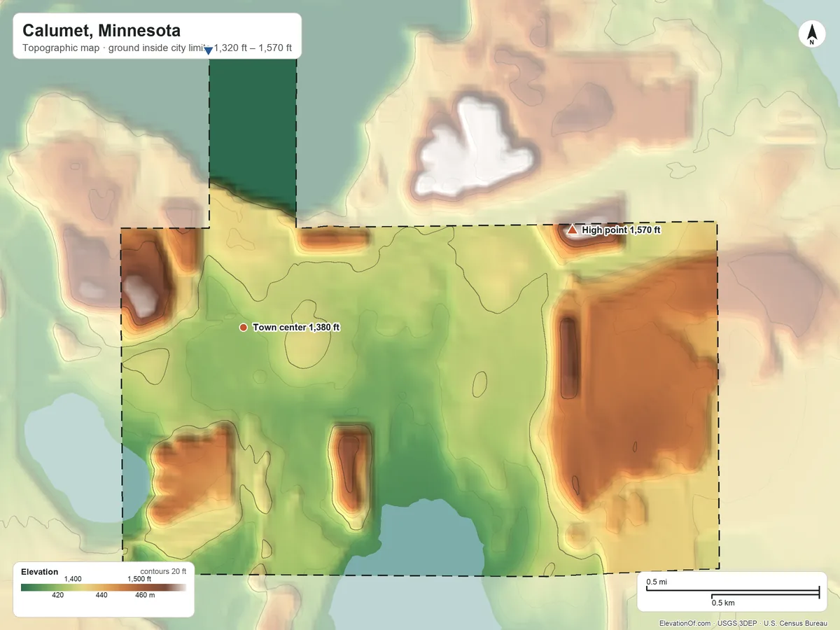Click the 'High point 1,570 ft' label
Viewport: 840px width, 630px height.
coord(621,230)
